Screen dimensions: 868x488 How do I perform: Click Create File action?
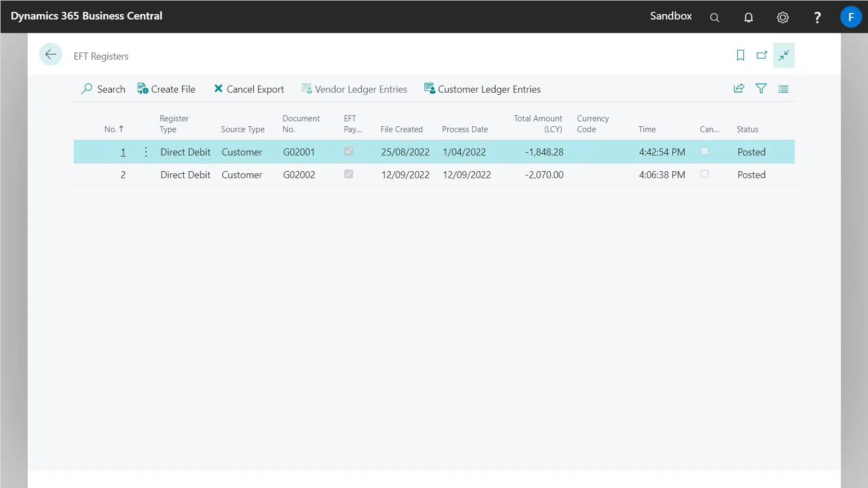[x=166, y=89]
